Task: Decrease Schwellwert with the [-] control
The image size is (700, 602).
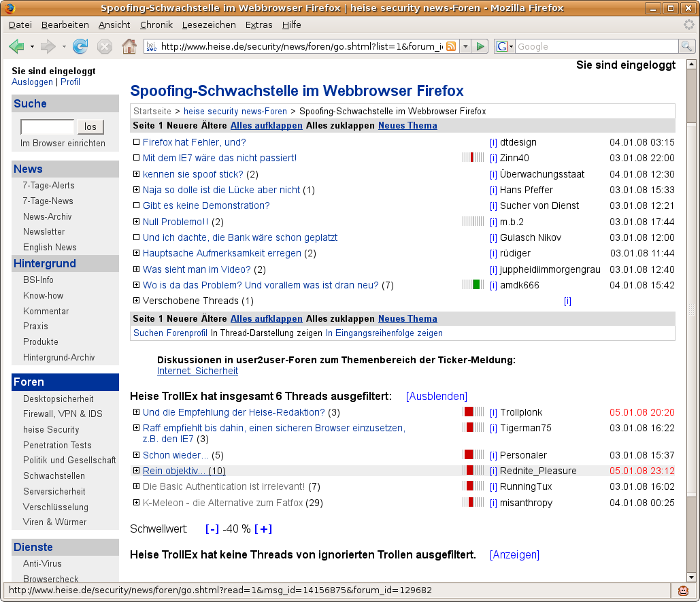Action: click(x=212, y=529)
